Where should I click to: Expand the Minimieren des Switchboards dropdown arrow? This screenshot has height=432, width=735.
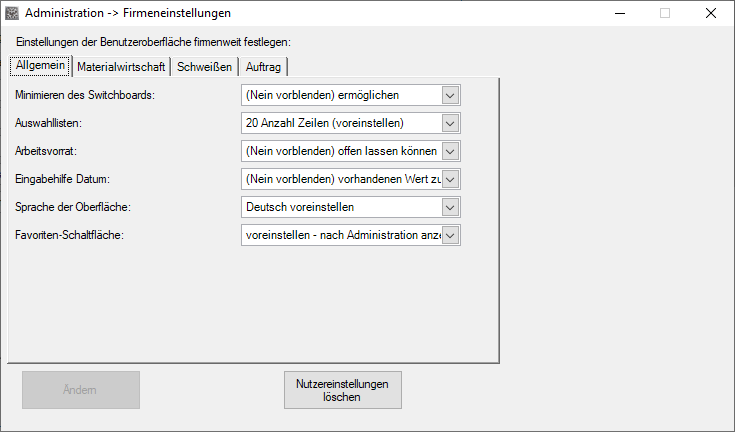(x=450, y=95)
